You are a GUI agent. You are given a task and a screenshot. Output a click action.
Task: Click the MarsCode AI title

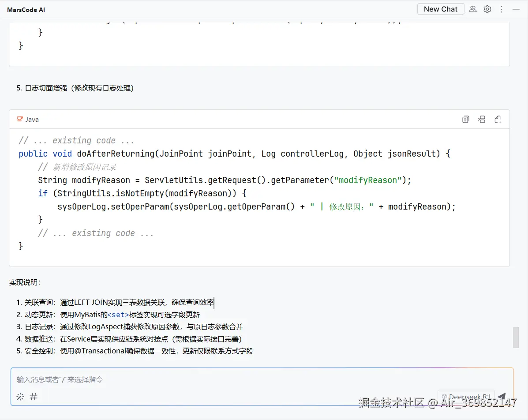click(x=26, y=9)
